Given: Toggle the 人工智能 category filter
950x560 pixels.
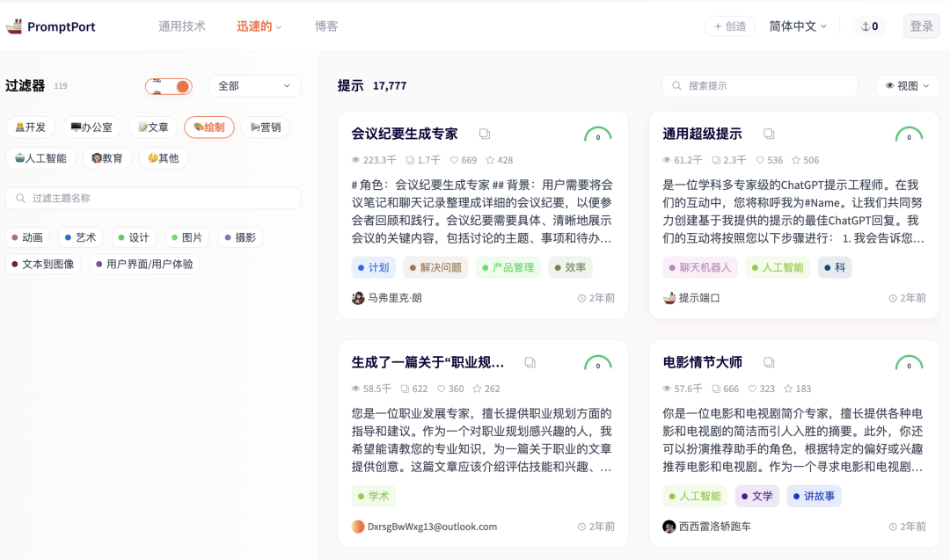Looking at the screenshot, I should pyautogui.click(x=40, y=158).
